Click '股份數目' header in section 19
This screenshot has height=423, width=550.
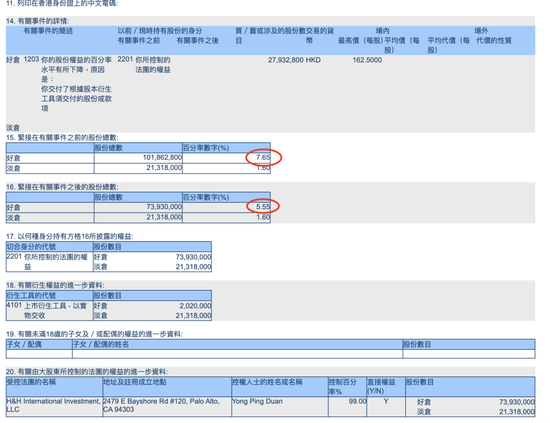point(417,344)
